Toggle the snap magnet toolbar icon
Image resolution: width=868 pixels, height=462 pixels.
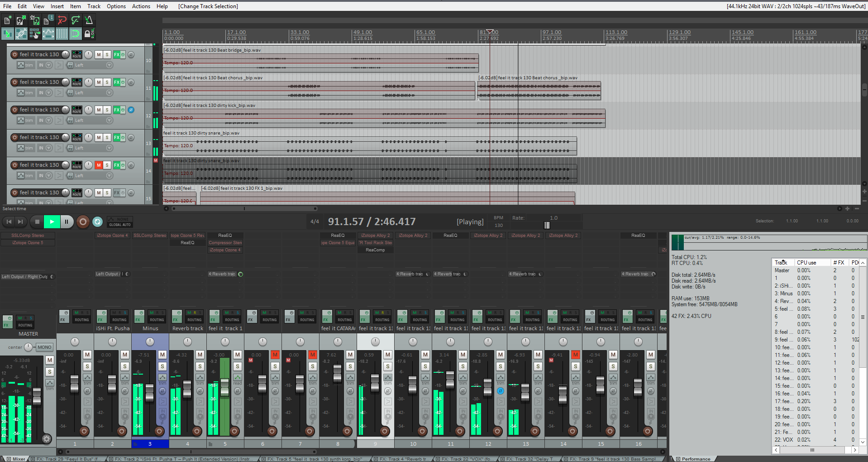click(x=76, y=34)
